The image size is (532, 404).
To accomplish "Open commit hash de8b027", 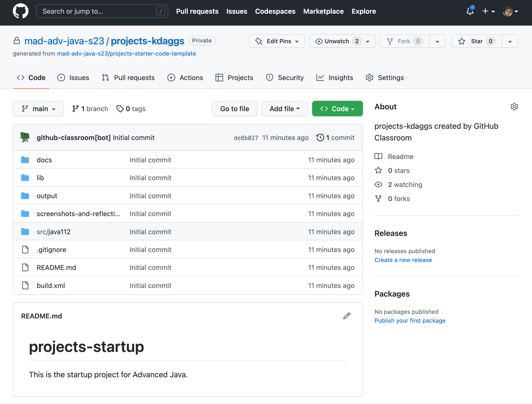I will pos(246,138).
